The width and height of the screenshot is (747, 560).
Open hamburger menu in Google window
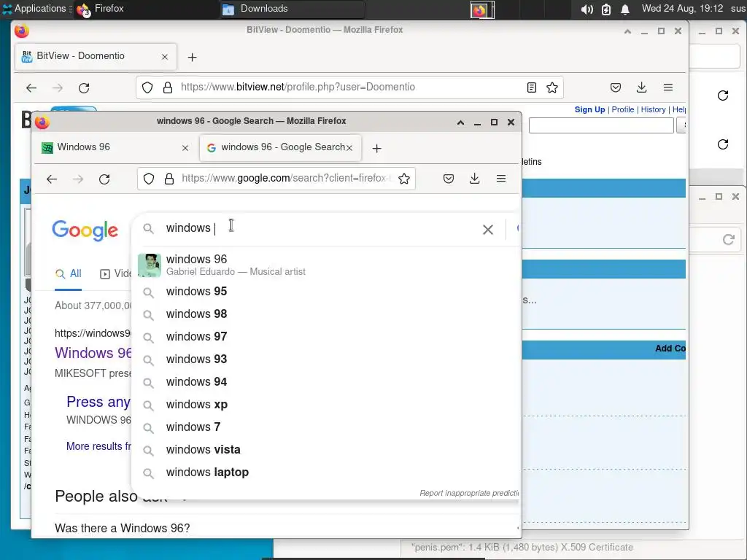coord(501,179)
